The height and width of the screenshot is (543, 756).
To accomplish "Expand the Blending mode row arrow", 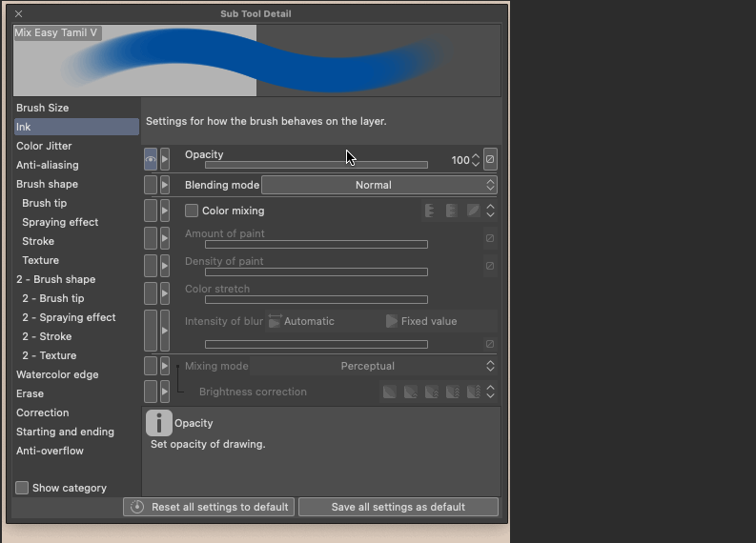I will (165, 185).
